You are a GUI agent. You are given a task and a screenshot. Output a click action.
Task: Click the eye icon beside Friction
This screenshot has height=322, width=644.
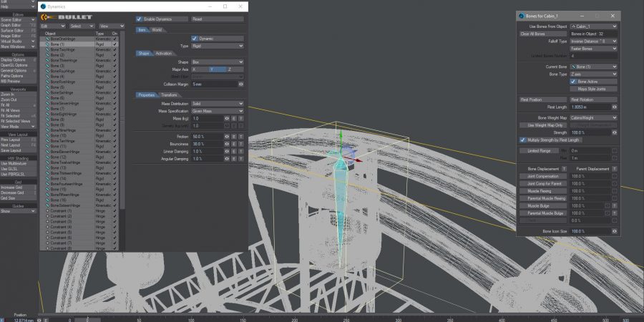pyautogui.click(x=228, y=136)
